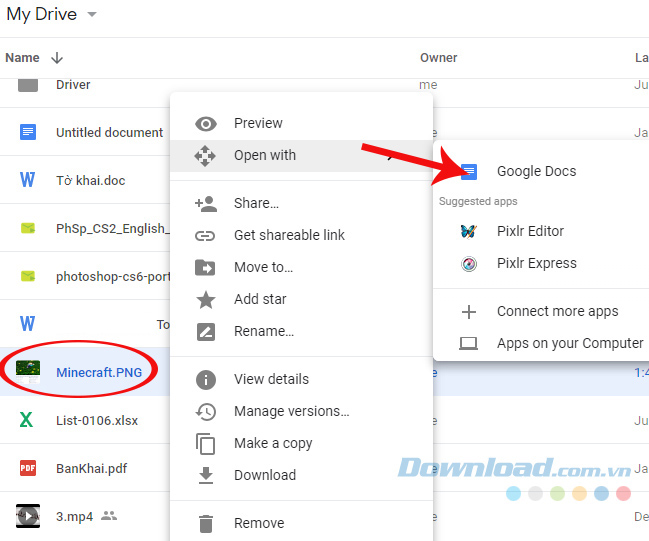649x541 pixels.
Task: Click the shareable link chain icon
Action: point(205,236)
